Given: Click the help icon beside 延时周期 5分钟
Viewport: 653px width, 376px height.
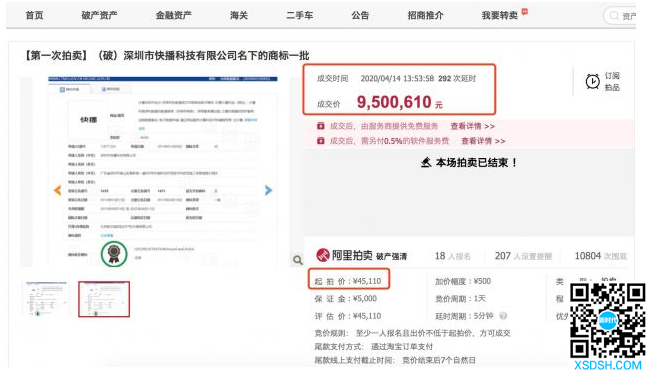Looking at the screenshot, I should pyautogui.click(x=503, y=316).
